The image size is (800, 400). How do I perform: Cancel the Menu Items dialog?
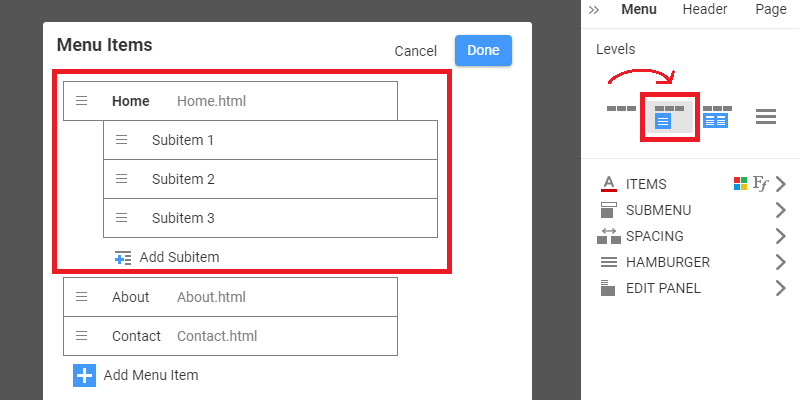click(416, 51)
